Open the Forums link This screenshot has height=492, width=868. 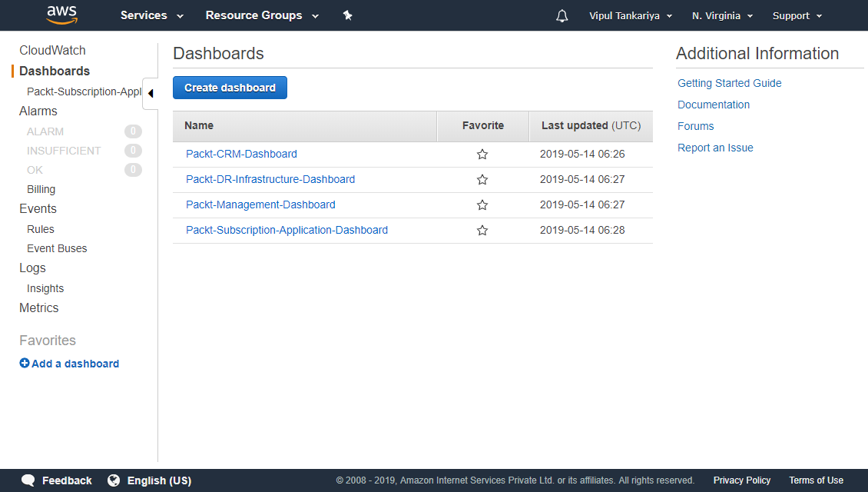coord(695,126)
